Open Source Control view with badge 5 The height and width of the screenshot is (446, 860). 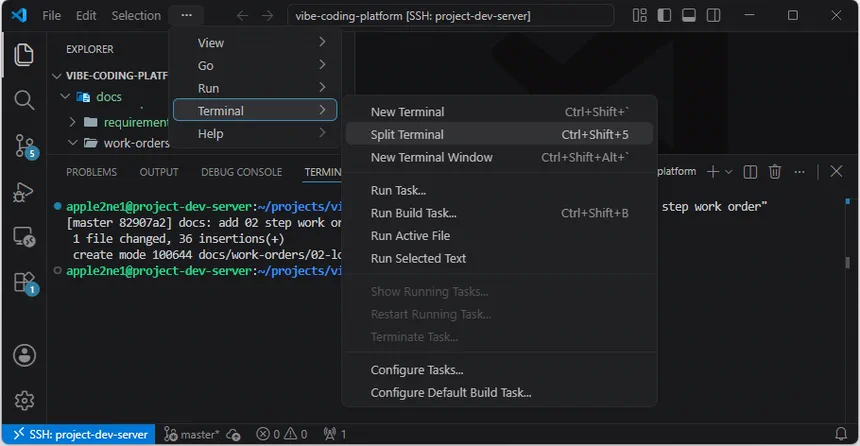[x=25, y=146]
